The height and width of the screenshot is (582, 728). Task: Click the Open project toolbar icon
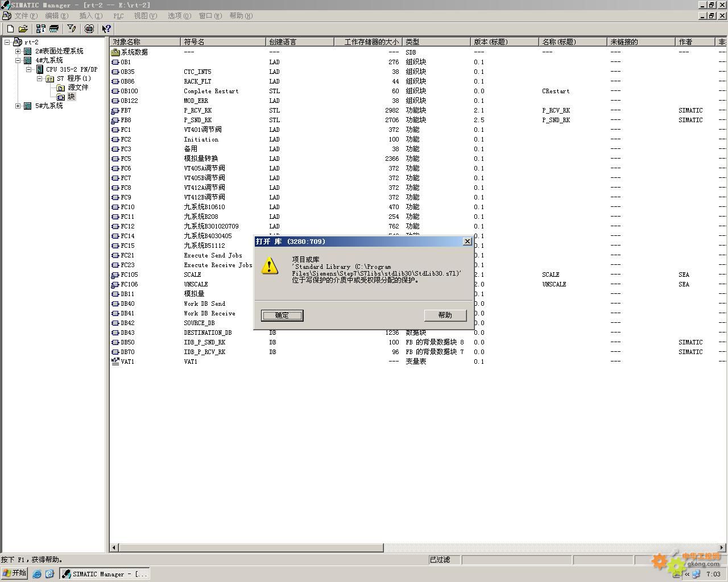23,28
